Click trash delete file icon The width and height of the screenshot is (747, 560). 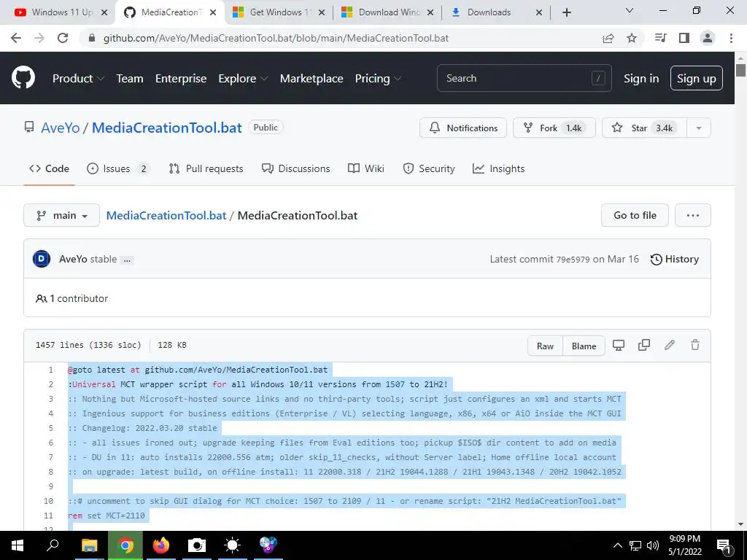point(695,345)
